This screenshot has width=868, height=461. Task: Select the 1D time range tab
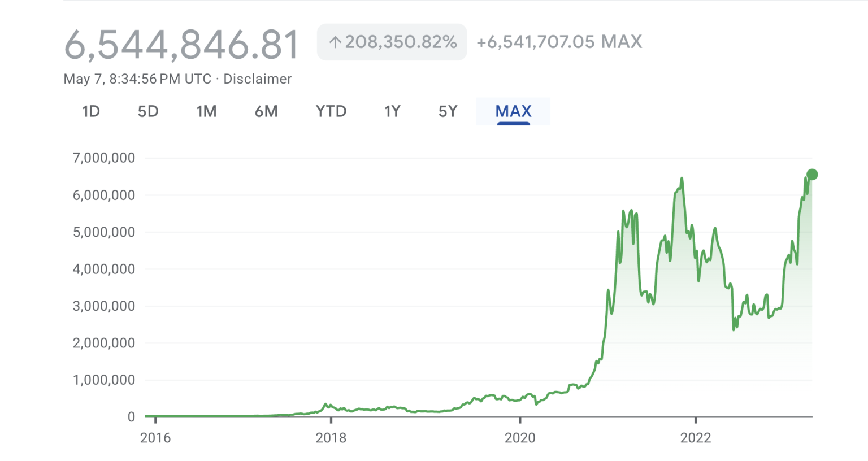(91, 111)
